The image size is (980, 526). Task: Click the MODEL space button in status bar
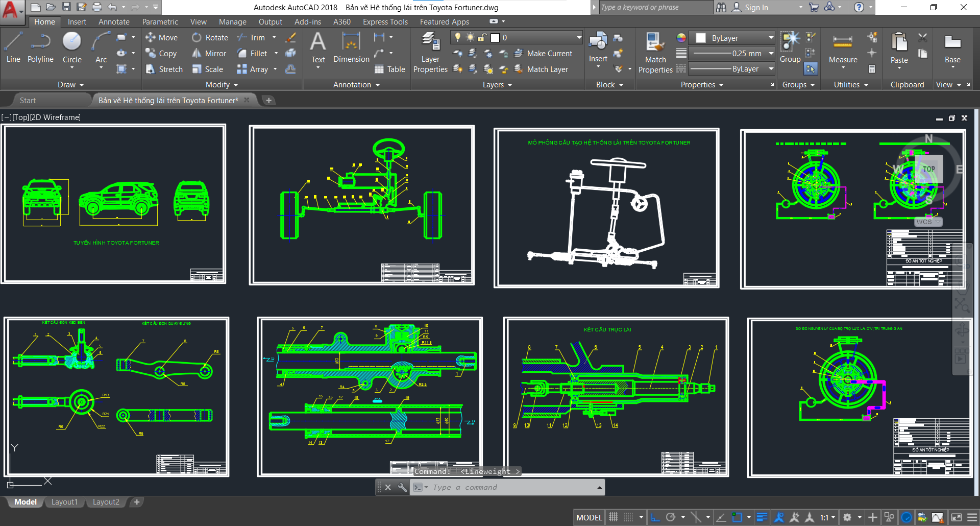[x=589, y=517]
